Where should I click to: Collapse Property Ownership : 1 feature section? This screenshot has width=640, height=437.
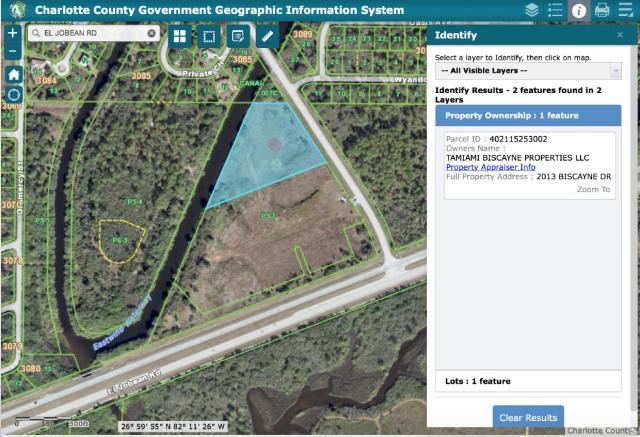point(528,115)
